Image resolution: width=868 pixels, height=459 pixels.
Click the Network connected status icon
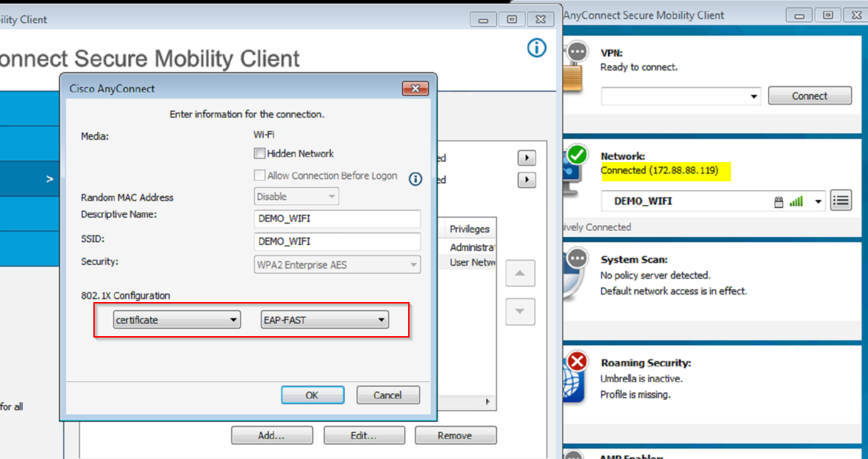(573, 169)
